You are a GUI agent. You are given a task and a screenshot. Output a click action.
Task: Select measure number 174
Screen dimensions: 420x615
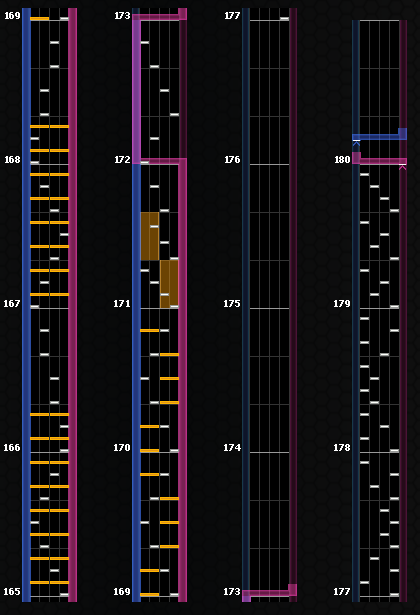pos(232,447)
